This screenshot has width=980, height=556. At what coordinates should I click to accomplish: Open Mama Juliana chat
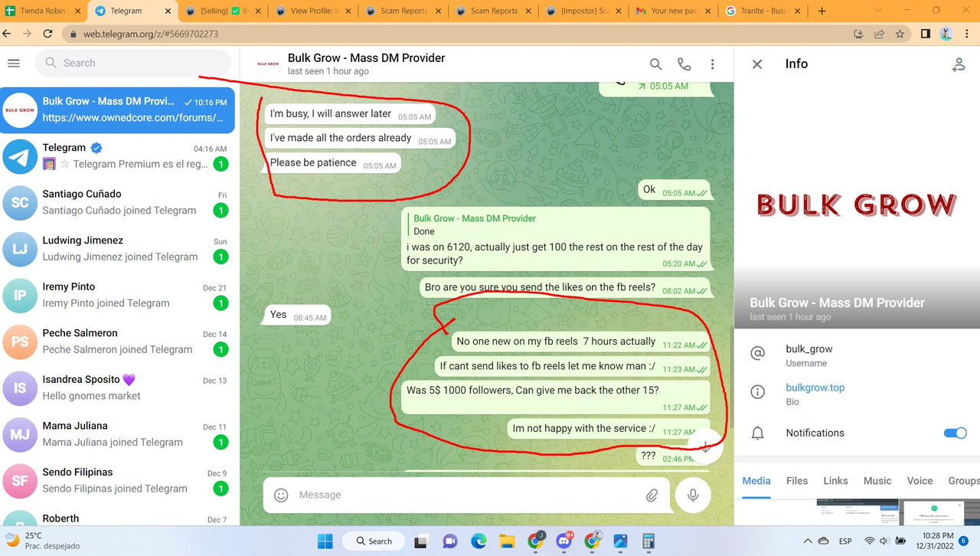[x=117, y=434]
